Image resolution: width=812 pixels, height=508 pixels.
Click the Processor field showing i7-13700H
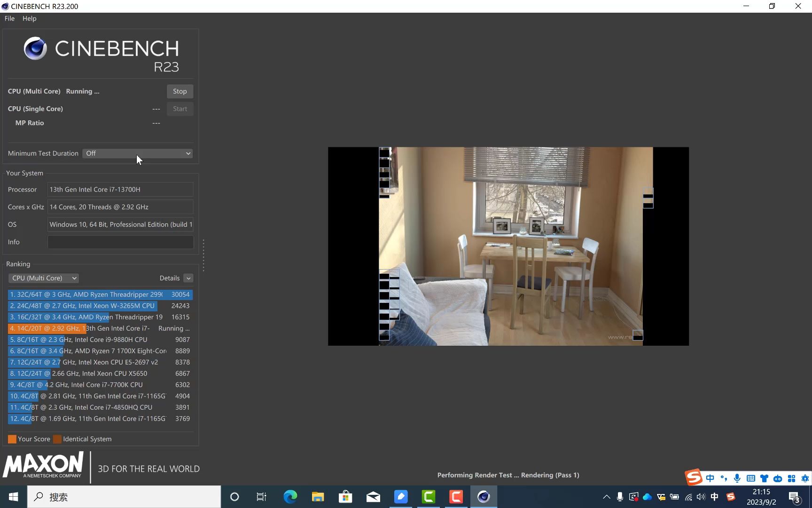120,190
